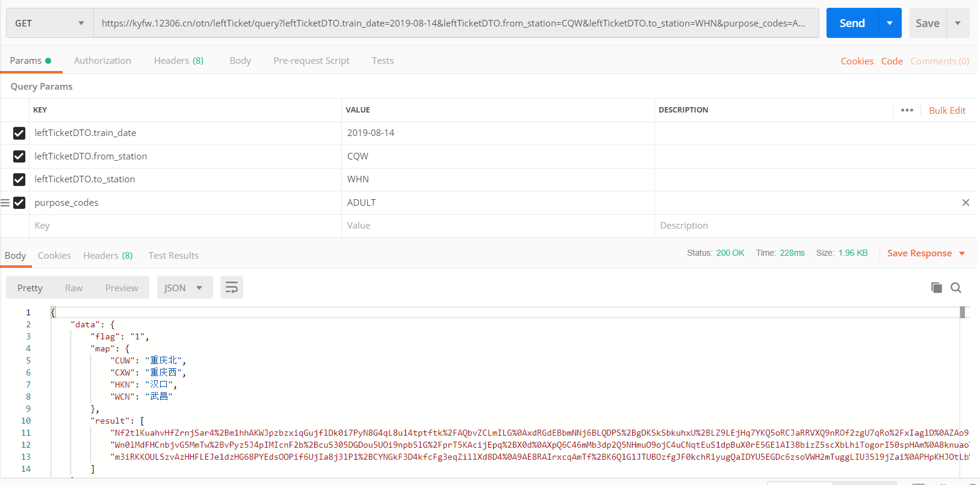
Task: Click the "flag": "1" line in JSON
Action: [x=120, y=336]
